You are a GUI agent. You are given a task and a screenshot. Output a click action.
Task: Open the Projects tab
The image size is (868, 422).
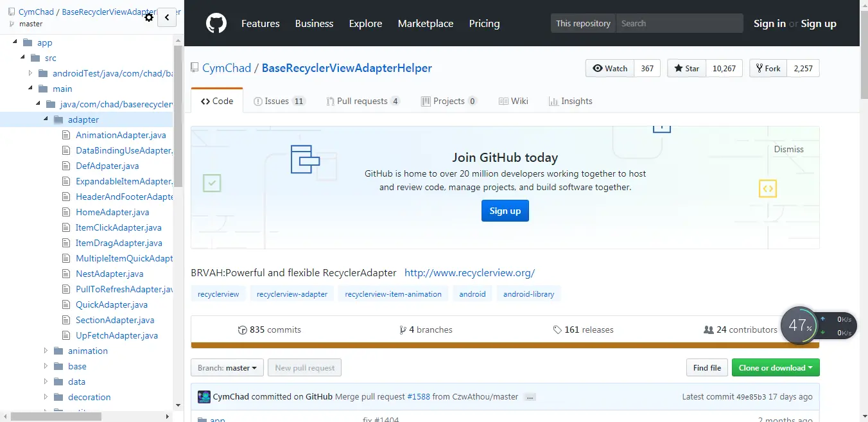(449, 101)
